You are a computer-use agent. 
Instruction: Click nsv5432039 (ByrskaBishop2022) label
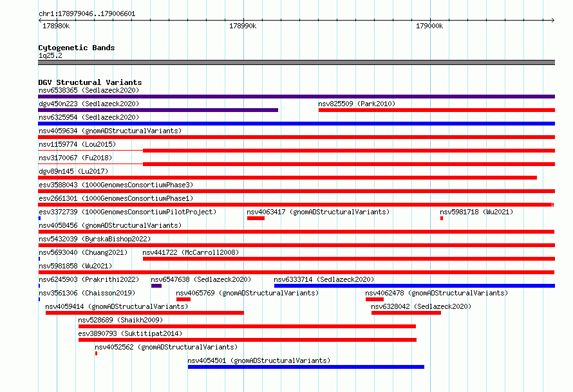tap(95, 239)
